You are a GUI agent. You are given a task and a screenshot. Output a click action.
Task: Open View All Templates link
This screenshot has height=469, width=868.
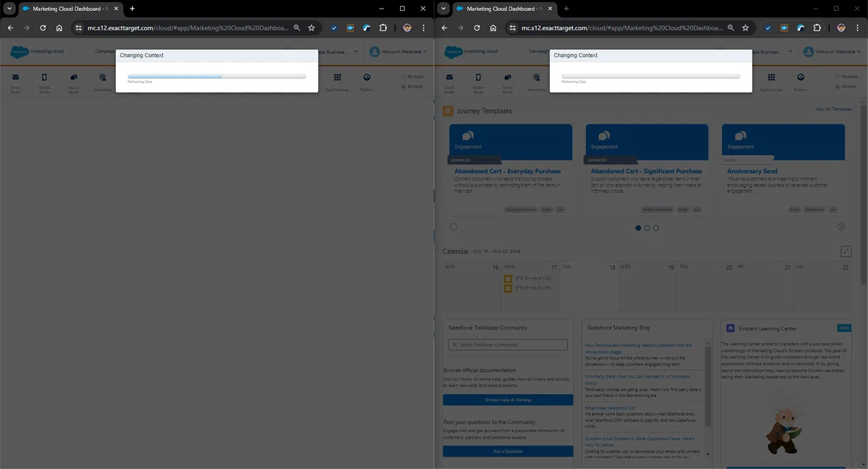[833, 109]
